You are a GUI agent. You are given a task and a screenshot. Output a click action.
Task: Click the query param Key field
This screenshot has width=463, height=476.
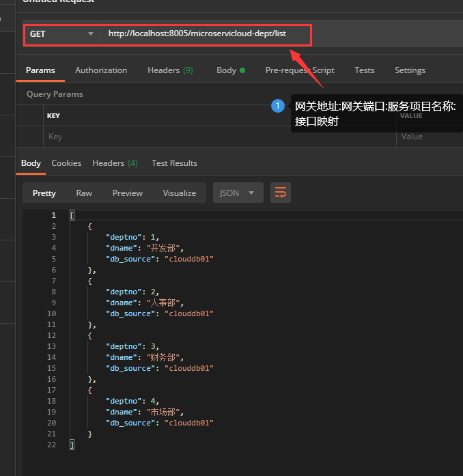tap(220, 137)
